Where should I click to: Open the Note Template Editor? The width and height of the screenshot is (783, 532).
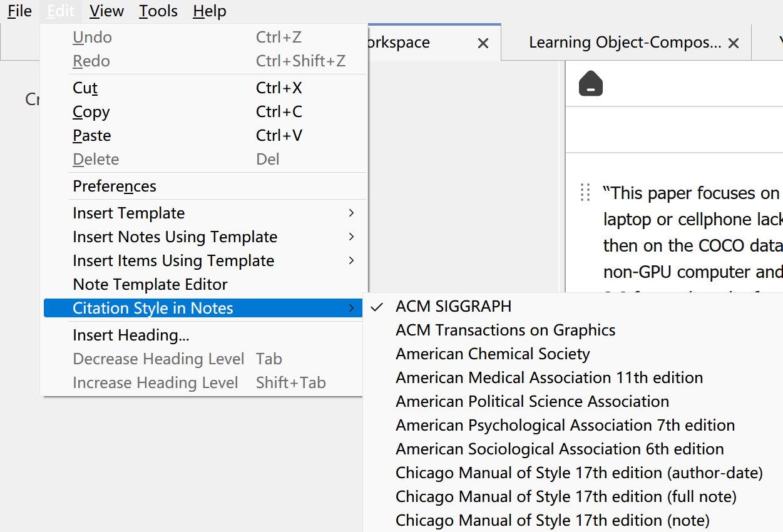tap(204, 285)
